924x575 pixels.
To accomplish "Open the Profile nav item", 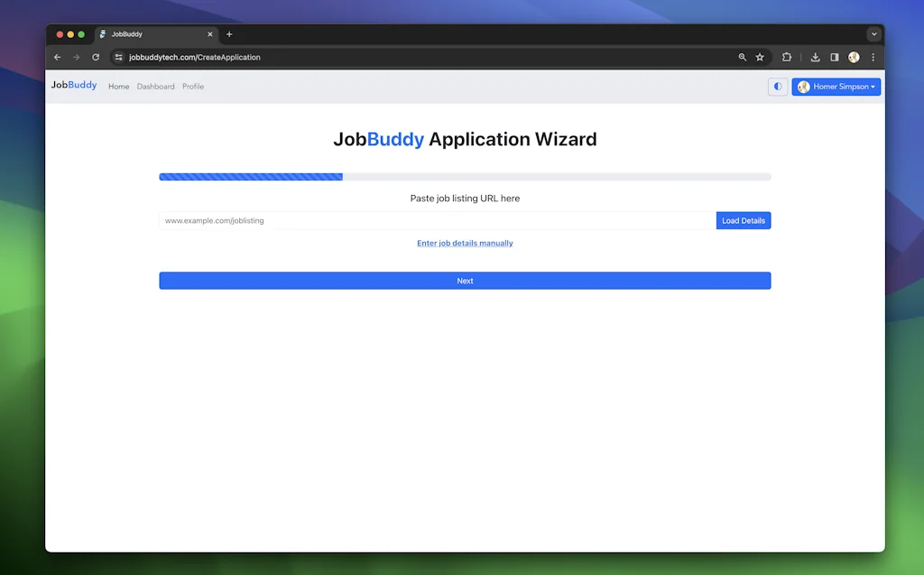I will coord(193,87).
